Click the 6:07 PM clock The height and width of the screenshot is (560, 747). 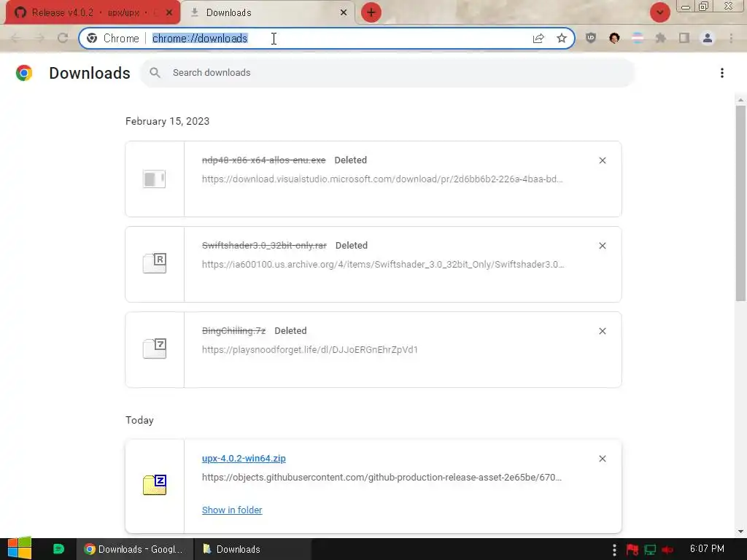tap(707, 548)
